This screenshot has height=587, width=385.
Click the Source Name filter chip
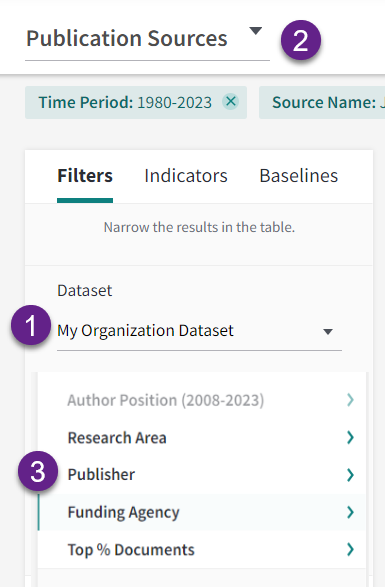click(322, 102)
